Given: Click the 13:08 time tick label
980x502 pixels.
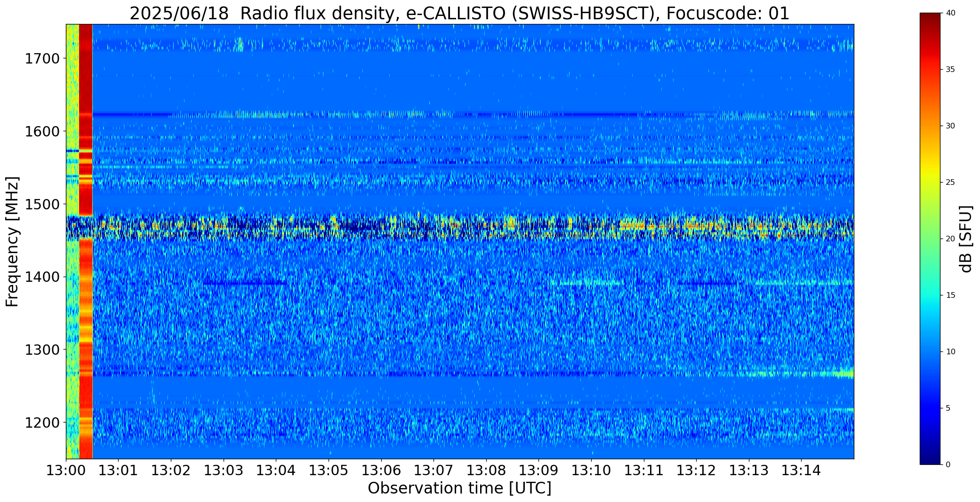Looking at the screenshot, I should (x=486, y=470).
